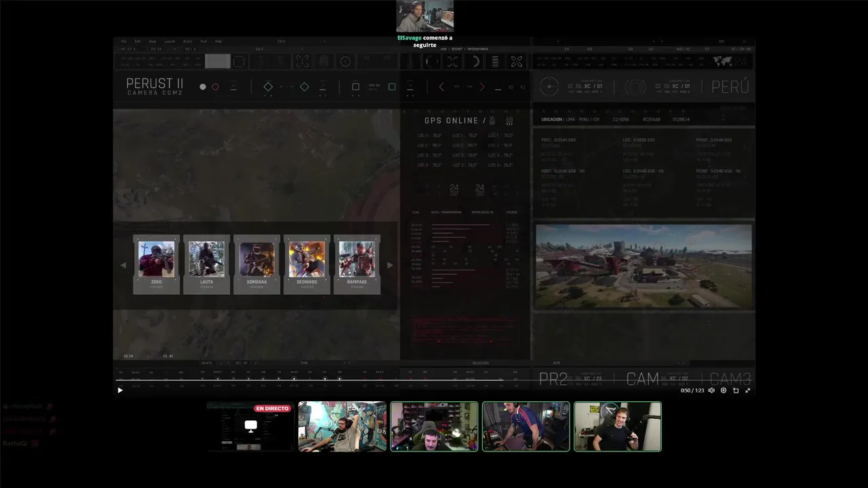The image size is (868, 488).
Task: Toggle the white dot indicator by PERUST II
Action: pyautogui.click(x=203, y=87)
